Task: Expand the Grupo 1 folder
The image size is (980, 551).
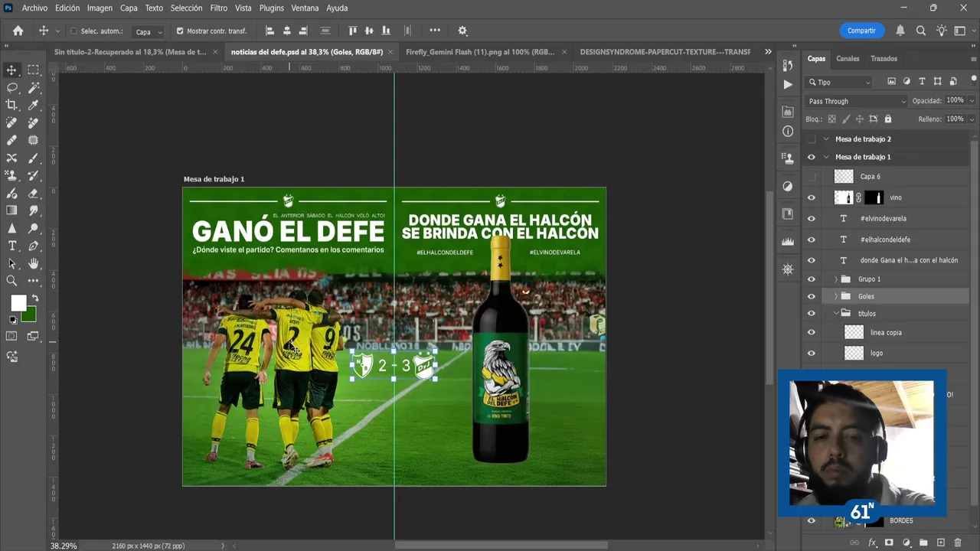Action: click(835, 279)
